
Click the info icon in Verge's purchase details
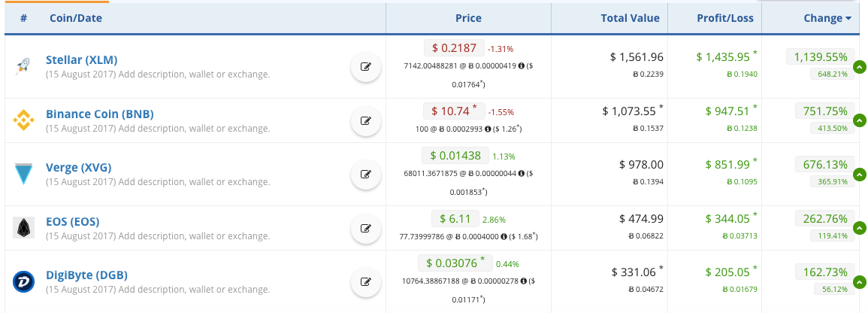[522, 173]
